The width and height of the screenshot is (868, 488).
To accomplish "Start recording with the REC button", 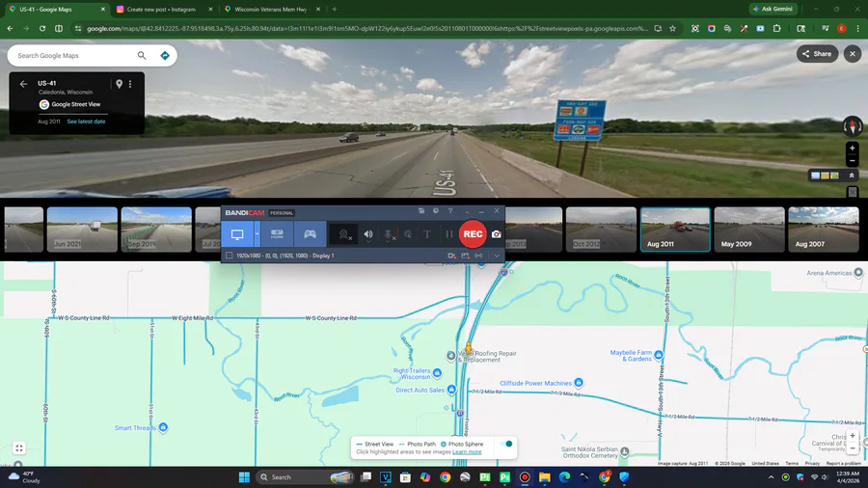I will pyautogui.click(x=473, y=234).
